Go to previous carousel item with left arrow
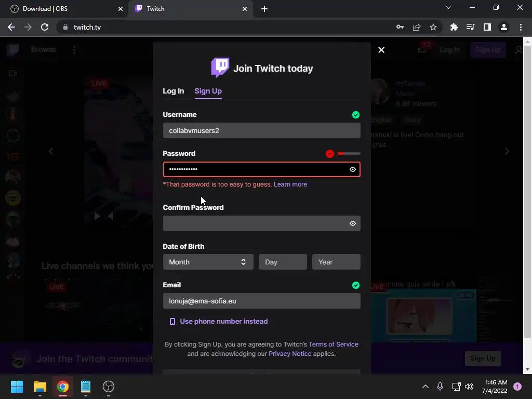 (51, 151)
